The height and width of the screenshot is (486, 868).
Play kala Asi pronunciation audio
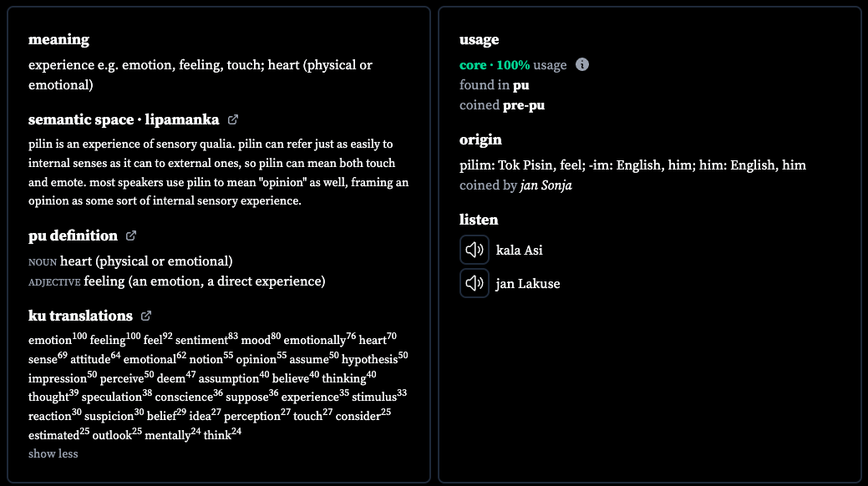pos(475,250)
